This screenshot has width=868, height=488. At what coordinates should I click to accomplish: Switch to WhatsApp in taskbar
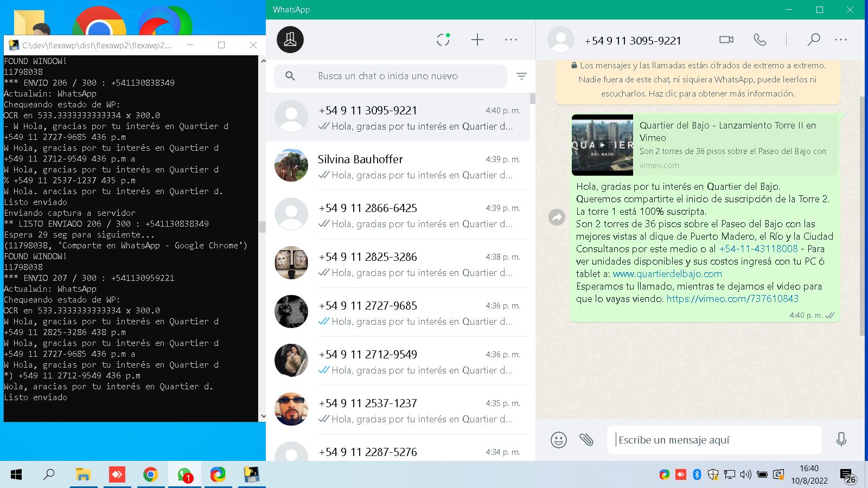[x=184, y=475]
